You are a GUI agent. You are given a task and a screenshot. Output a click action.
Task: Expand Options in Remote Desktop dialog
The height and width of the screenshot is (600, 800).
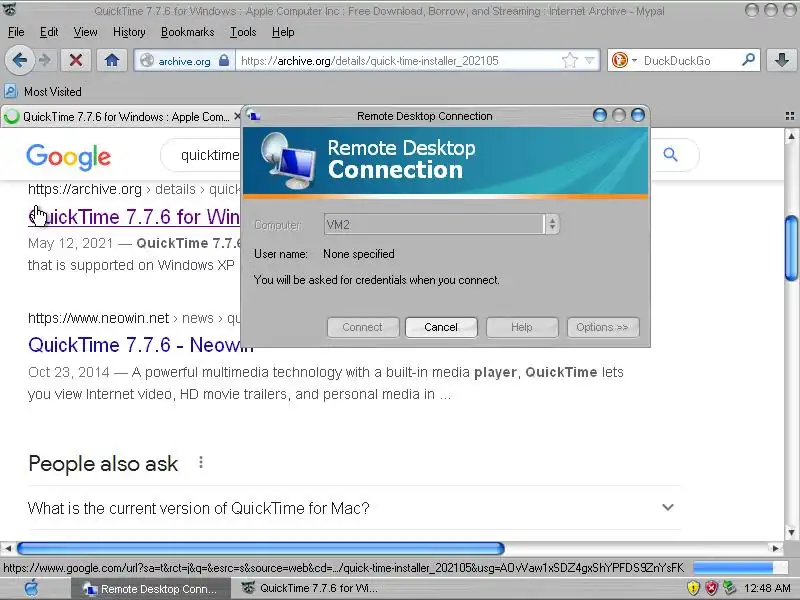pos(603,327)
